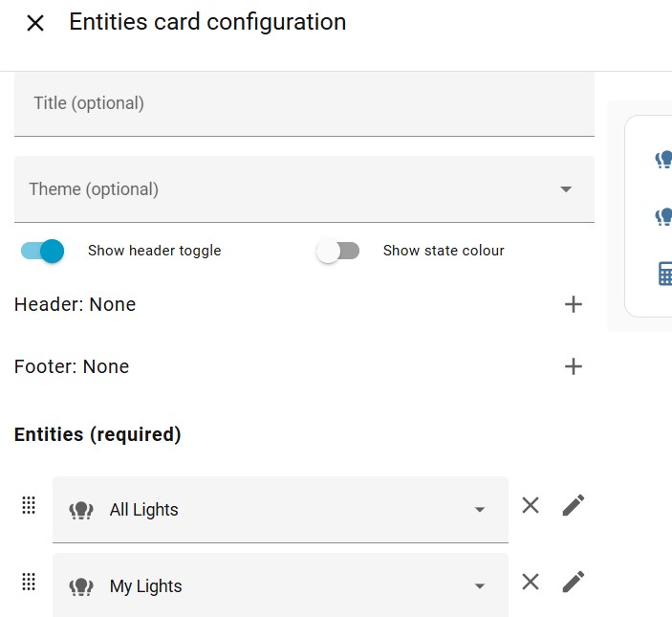Click the light group icon in My Lights field
Screen dimensions: 672x617
click(81, 586)
